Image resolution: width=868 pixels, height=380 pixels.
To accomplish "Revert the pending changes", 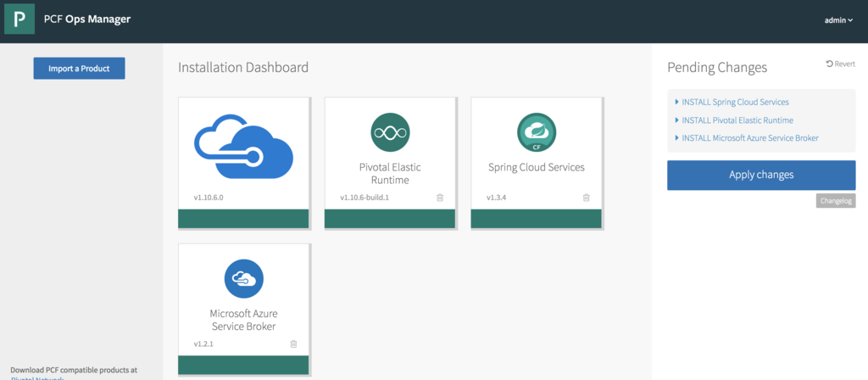I will 840,64.
